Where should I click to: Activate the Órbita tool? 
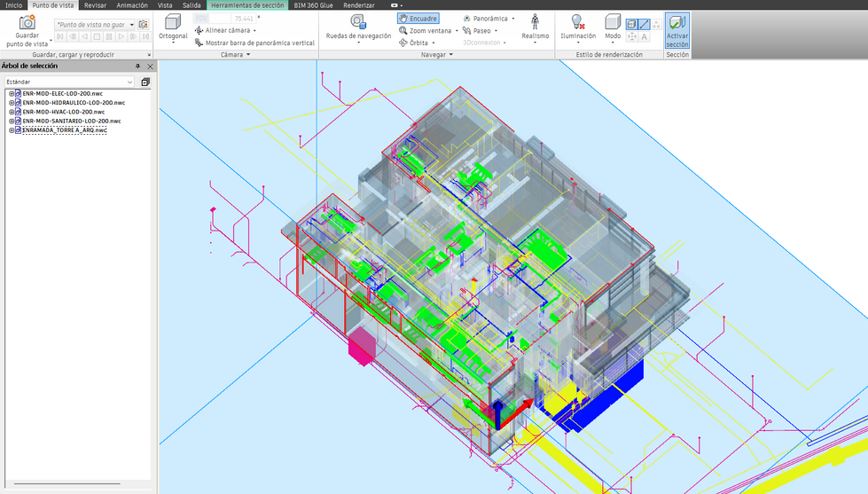pos(413,43)
